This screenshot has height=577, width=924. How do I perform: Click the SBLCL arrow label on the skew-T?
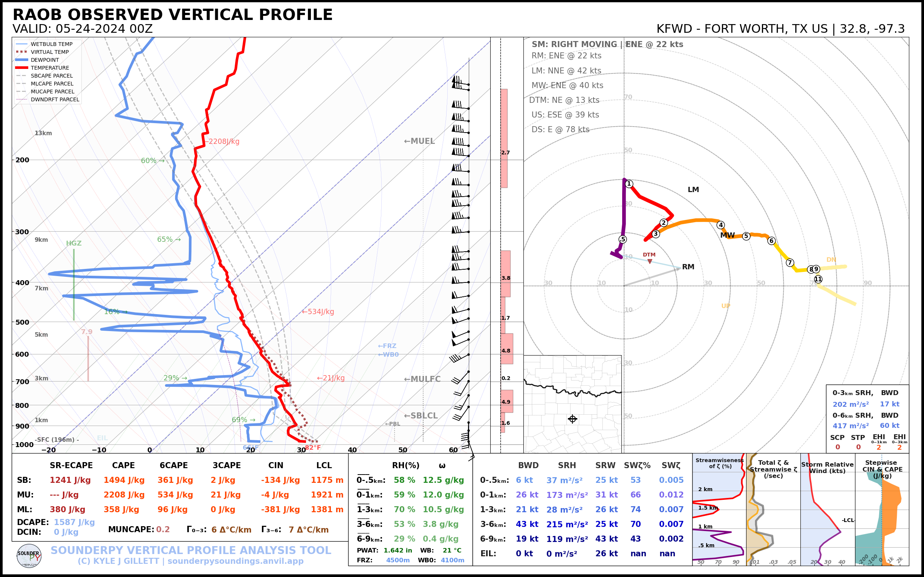421,415
